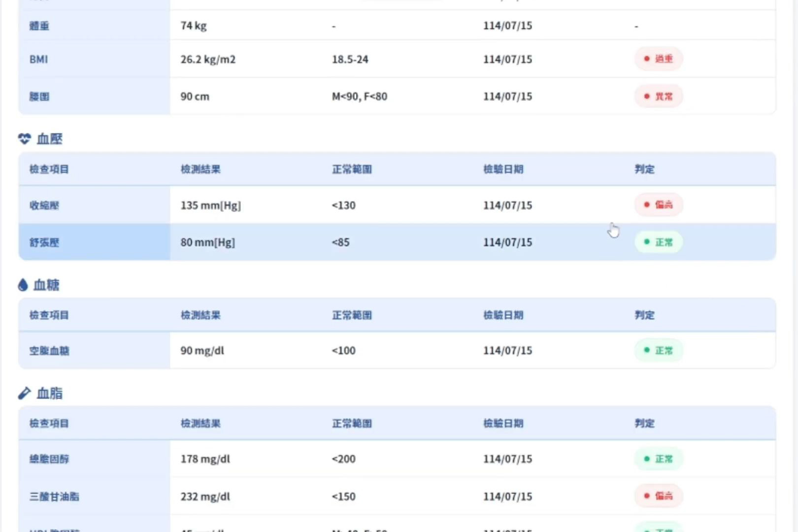Select the 檢查項目 column header
The height and width of the screenshot is (532, 798).
click(48, 169)
